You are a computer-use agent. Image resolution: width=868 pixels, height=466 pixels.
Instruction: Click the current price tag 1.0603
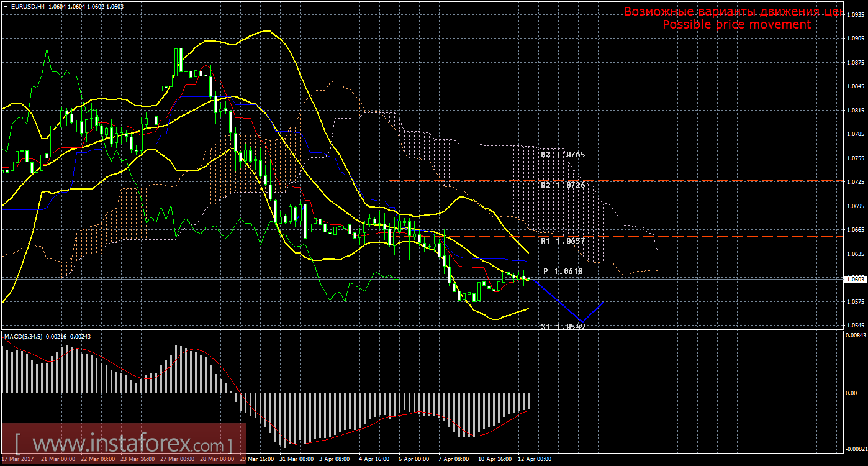point(856,279)
